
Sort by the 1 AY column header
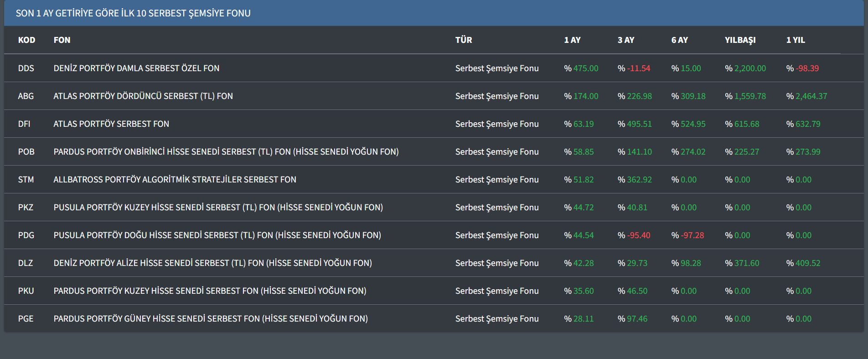click(x=572, y=40)
